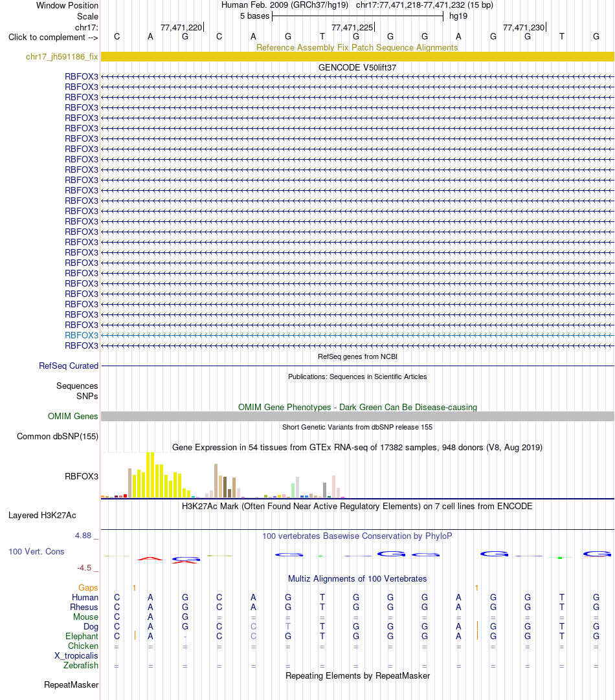
Task: Click 'Reference Assembly Fix Patch Sequence Alignments' title
Action: 357,48
